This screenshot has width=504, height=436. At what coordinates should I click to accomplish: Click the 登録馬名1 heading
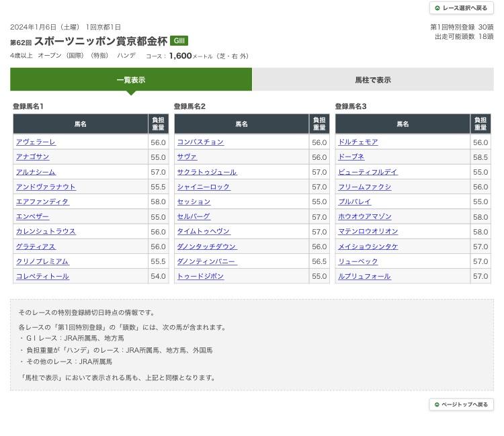click(28, 106)
